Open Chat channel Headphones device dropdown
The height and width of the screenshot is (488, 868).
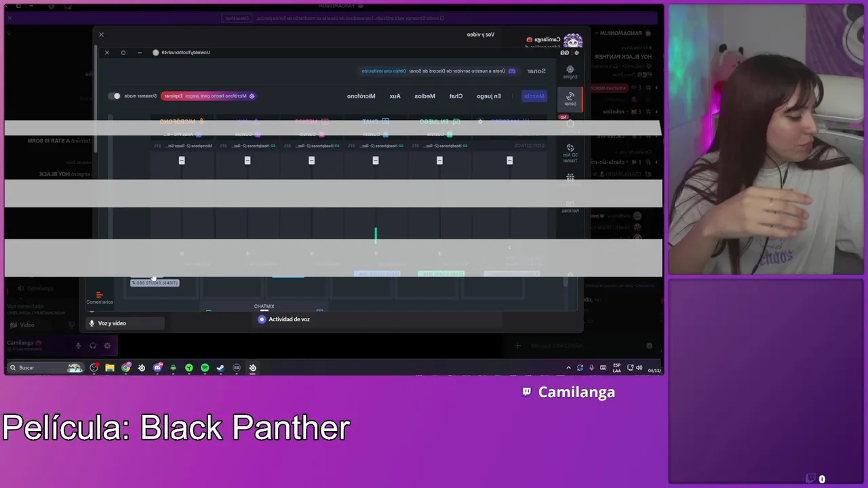[x=376, y=146]
